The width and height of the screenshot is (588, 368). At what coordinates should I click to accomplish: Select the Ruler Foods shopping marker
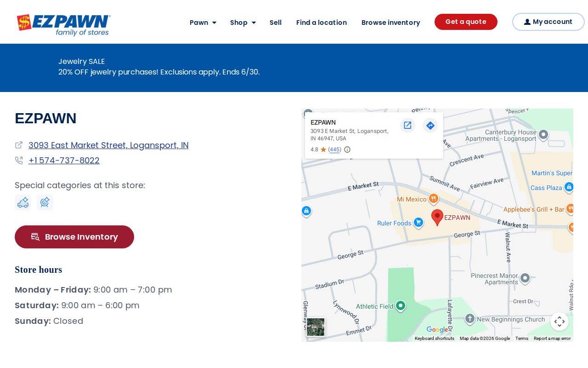(418, 223)
